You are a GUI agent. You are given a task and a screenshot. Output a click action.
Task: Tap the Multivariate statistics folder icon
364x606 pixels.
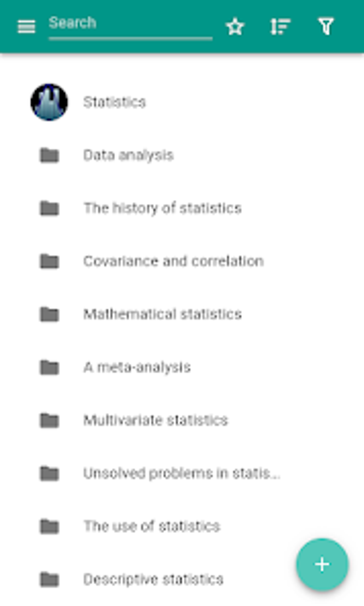pyautogui.click(x=50, y=420)
